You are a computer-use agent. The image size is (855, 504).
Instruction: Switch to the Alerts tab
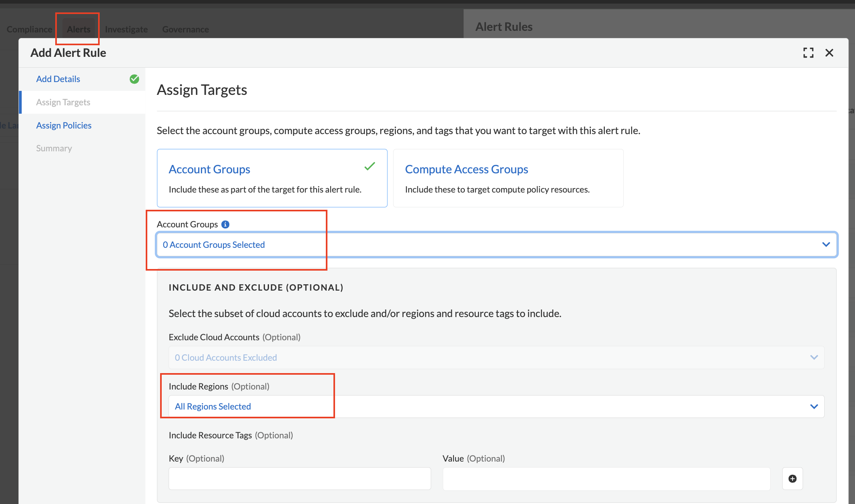pyautogui.click(x=78, y=29)
